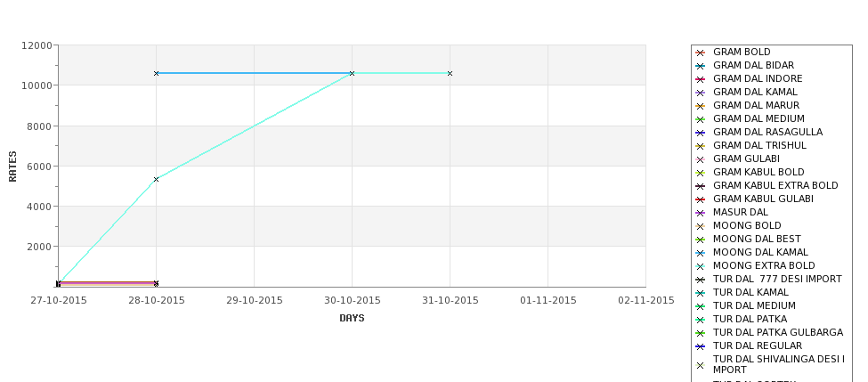Click the MOONG DAL KAMAL legend marker
Viewport: 868px width, 382px height.
point(701,253)
